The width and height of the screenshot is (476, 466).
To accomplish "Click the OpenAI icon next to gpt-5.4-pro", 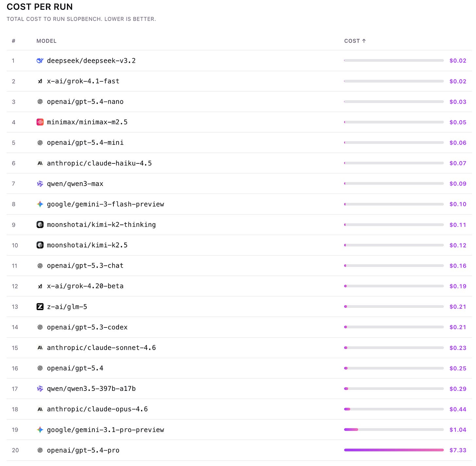I will [40, 450].
